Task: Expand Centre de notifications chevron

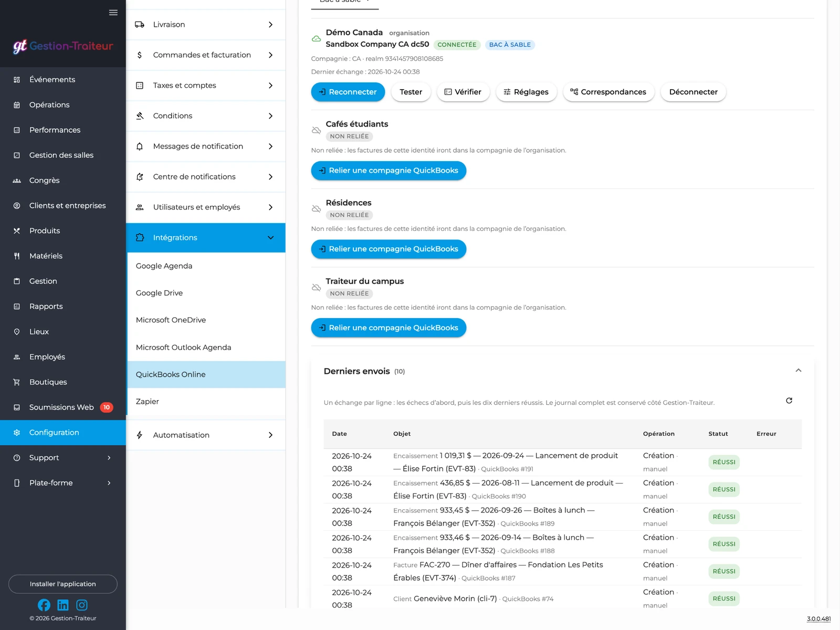Action: coord(270,177)
